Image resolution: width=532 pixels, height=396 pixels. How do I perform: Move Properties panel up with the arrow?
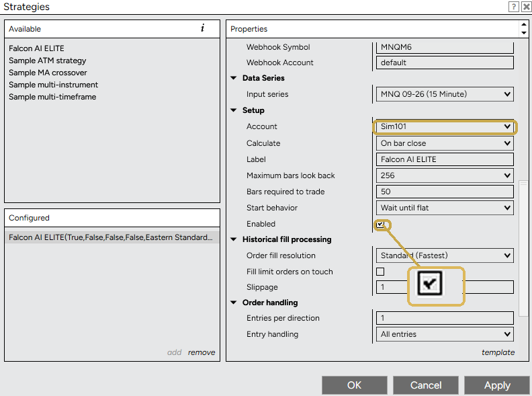tap(524, 24)
